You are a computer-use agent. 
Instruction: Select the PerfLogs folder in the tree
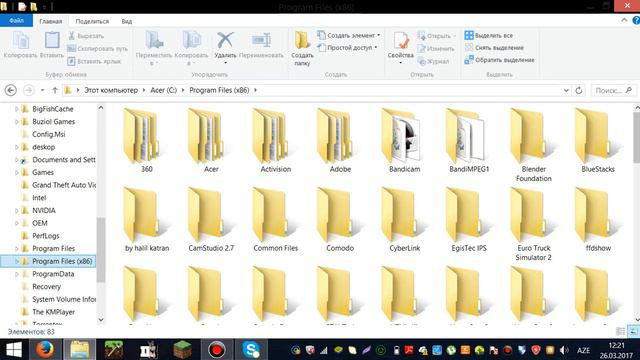point(46,236)
